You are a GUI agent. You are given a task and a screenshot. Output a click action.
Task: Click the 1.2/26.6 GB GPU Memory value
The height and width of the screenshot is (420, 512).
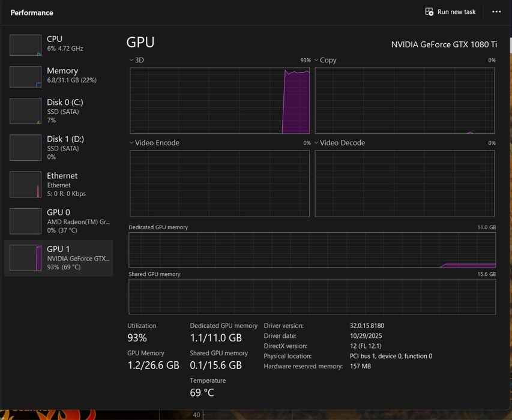click(x=154, y=365)
